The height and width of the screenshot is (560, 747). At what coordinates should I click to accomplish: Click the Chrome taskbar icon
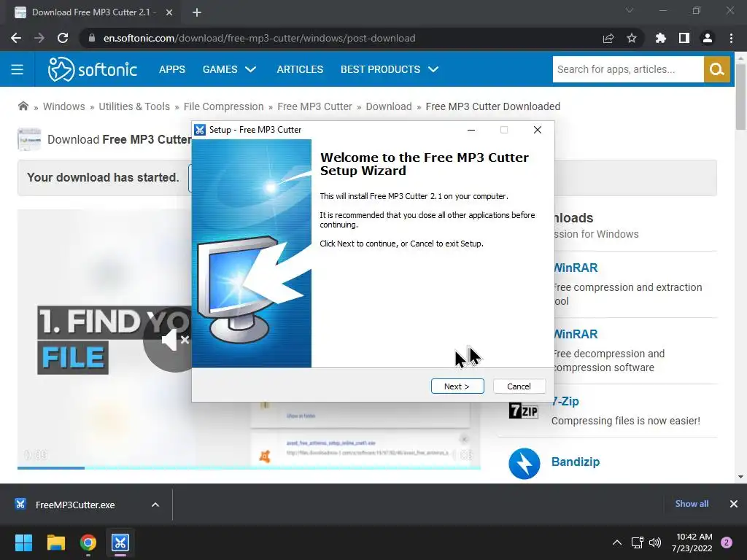point(88,542)
